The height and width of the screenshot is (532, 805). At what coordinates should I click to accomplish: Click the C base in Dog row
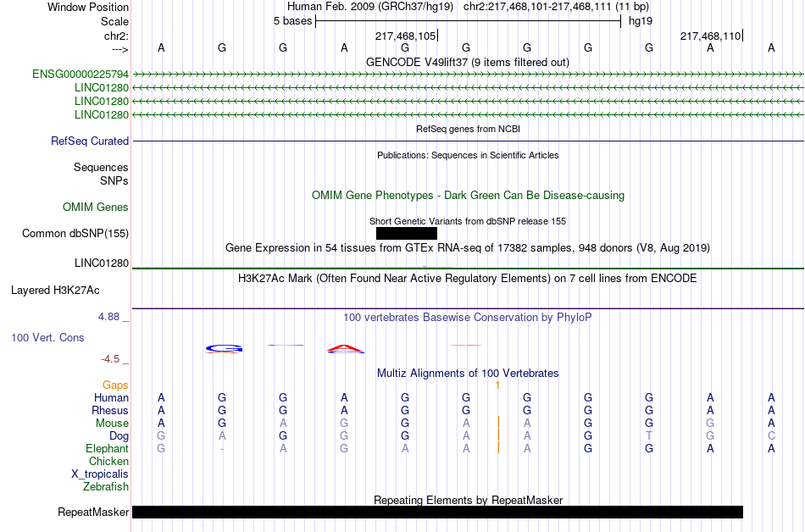click(x=771, y=436)
